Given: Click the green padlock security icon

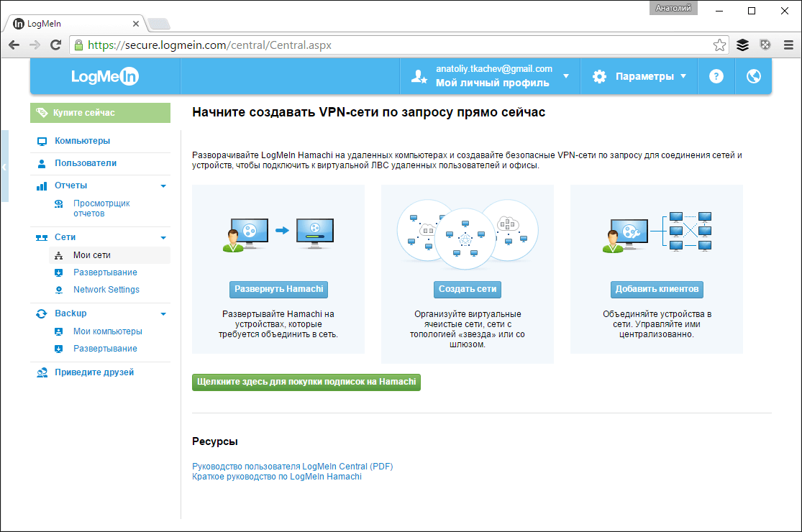Looking at the screenshot, I should 79,45.
